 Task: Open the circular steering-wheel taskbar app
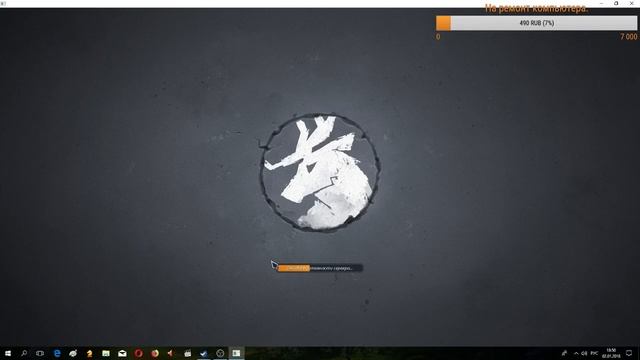[x=220, y=353]
